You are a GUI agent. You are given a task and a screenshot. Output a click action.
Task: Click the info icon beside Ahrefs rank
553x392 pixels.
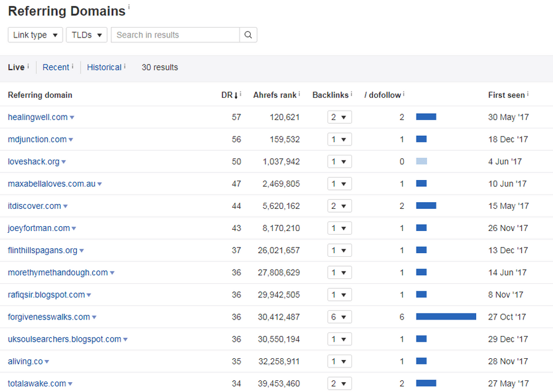tap(299, 94)
